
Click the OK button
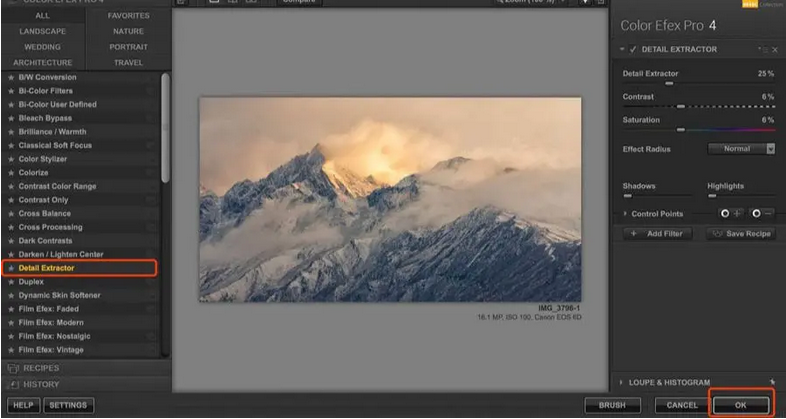pyautogui.click(x=741, y=405)
